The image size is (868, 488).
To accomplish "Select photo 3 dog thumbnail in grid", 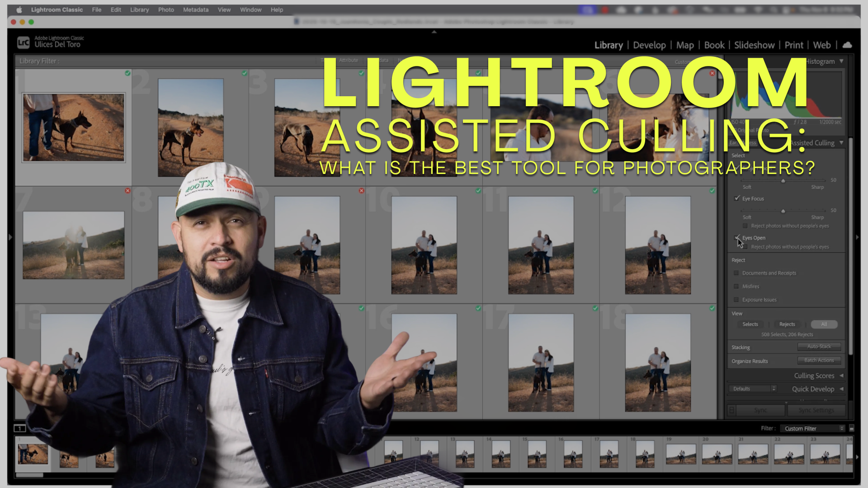I will pyautogui.click(x=307, y=127).
